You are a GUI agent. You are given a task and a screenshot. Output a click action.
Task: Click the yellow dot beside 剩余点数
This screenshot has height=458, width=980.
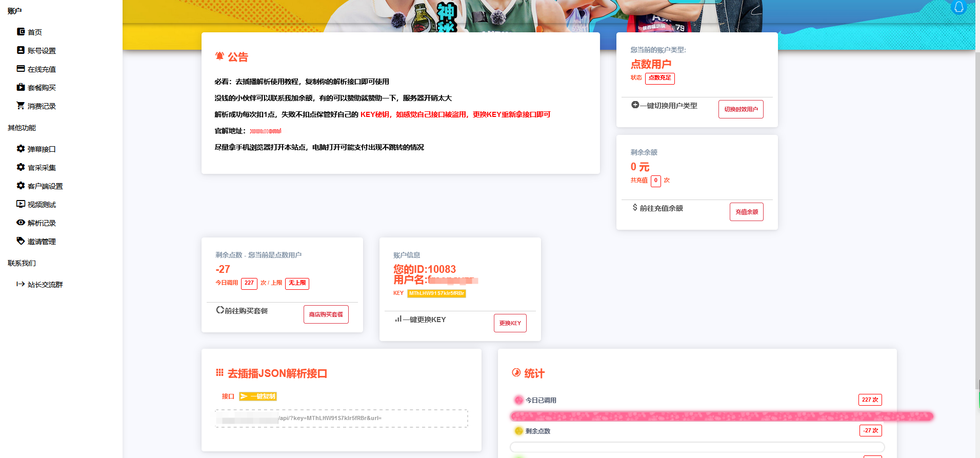point(518,431)
